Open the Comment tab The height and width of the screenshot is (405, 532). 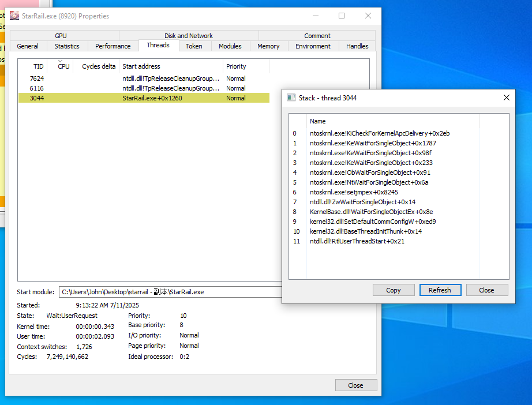coord(317,36)
